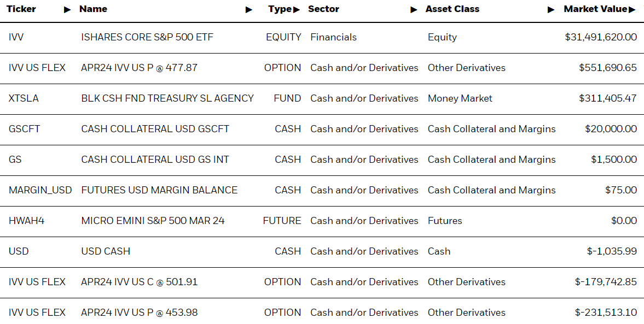Select the Ticker column header text

21,9
